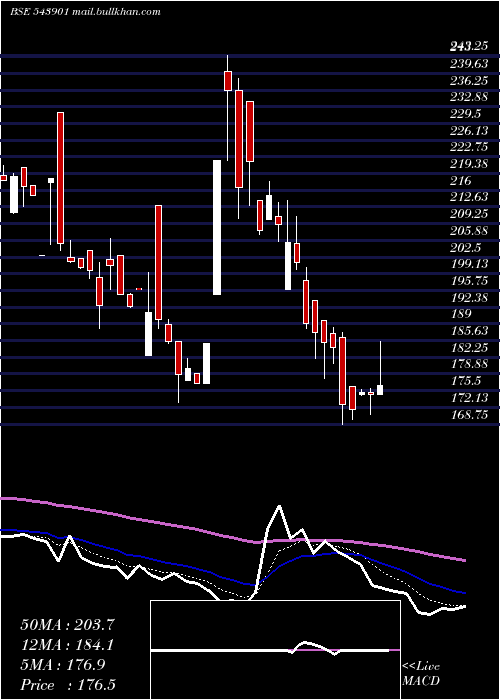Select the 209.25 price level label
500x700 pixels.
point(469,214)
